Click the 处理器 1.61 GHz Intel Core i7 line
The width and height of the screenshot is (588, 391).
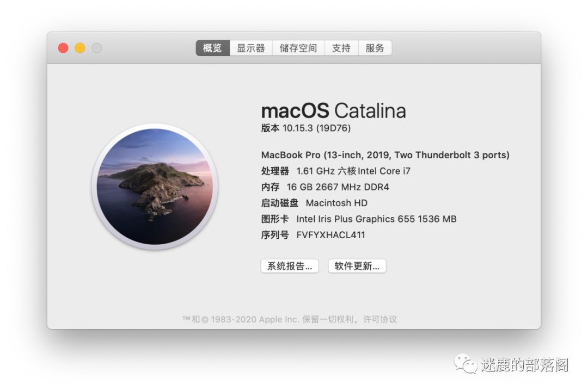(x=335, y=171)
